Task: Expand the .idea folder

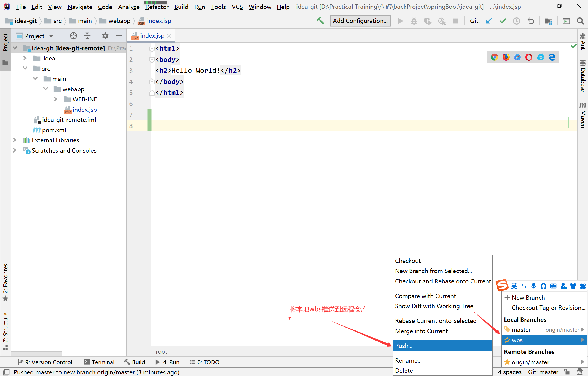Action: point(25,58)
